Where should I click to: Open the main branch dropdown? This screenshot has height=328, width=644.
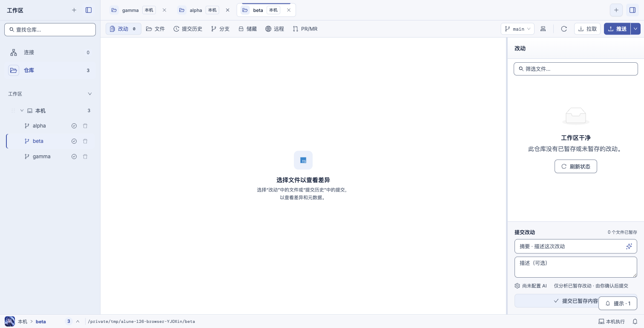pos(517,29)
